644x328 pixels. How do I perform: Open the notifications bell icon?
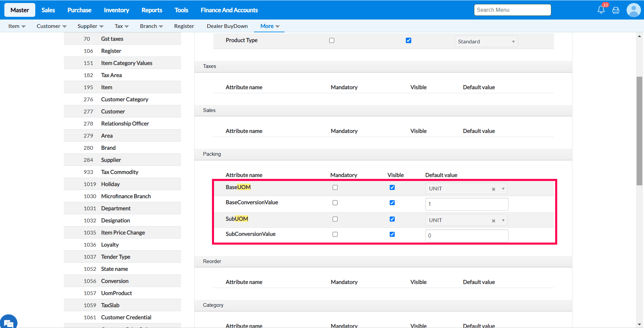point(601,10)
